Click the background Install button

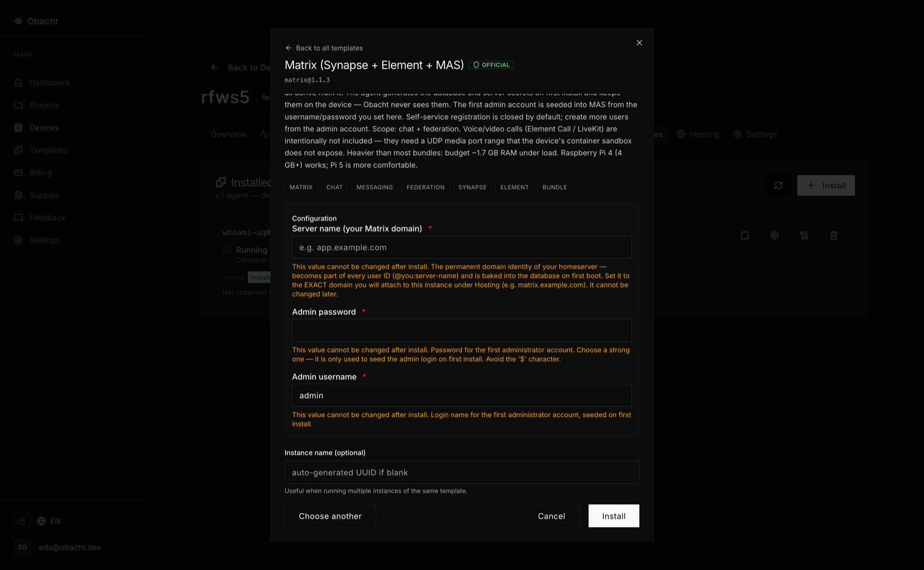(826, 185)
